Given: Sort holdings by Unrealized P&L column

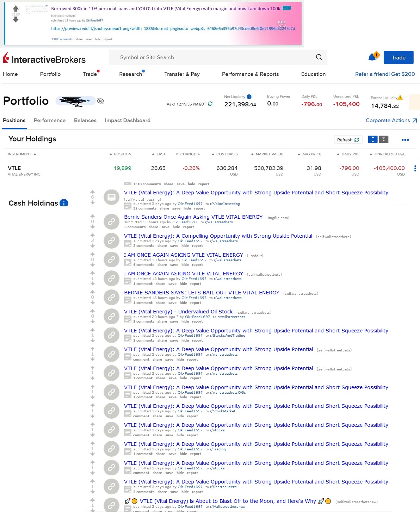Looking at the screenshot, I should (x=387, y=154).
